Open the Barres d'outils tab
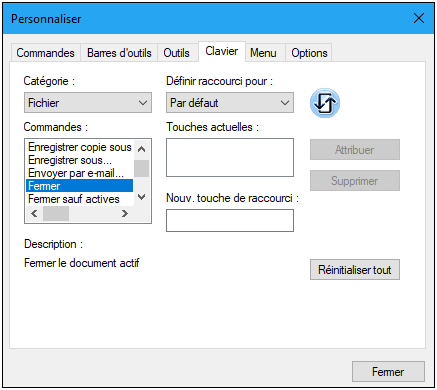 (x=119, y=53)
